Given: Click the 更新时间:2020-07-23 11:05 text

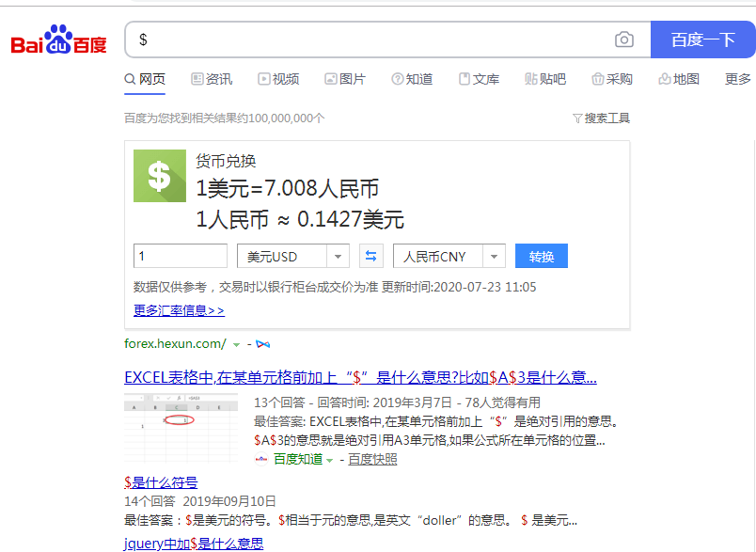Looking at the screenshot, I should 459,288.
